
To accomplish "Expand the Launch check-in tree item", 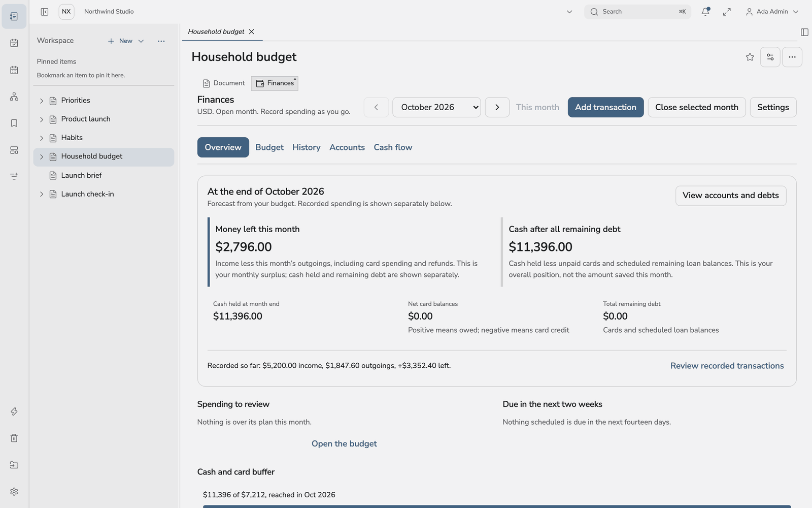I will pos(42,194).
